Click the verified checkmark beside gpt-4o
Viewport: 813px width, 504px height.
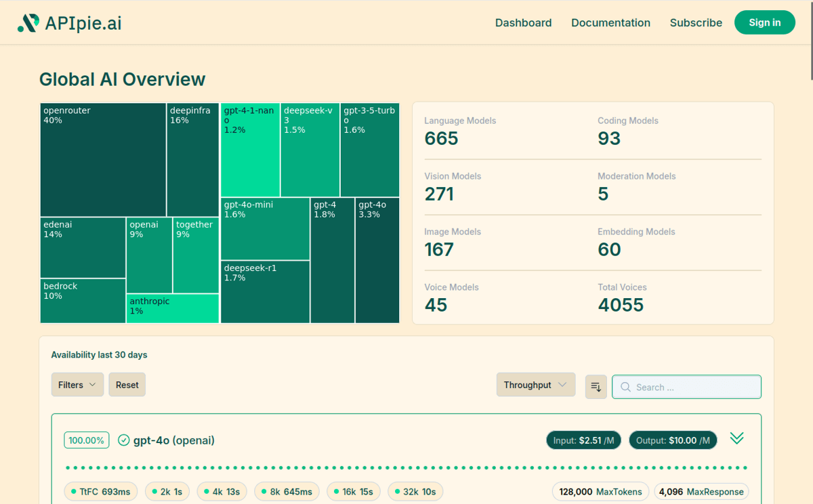(x=124, y=440)
